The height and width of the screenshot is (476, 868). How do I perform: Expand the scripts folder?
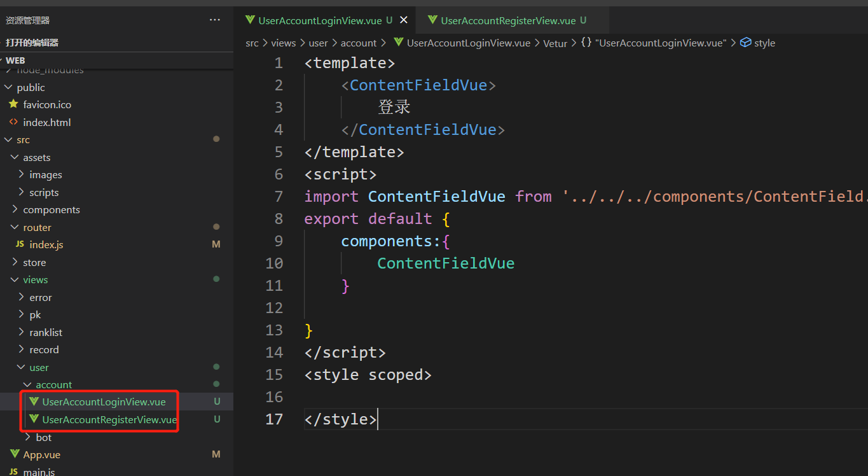click(21, 192)
